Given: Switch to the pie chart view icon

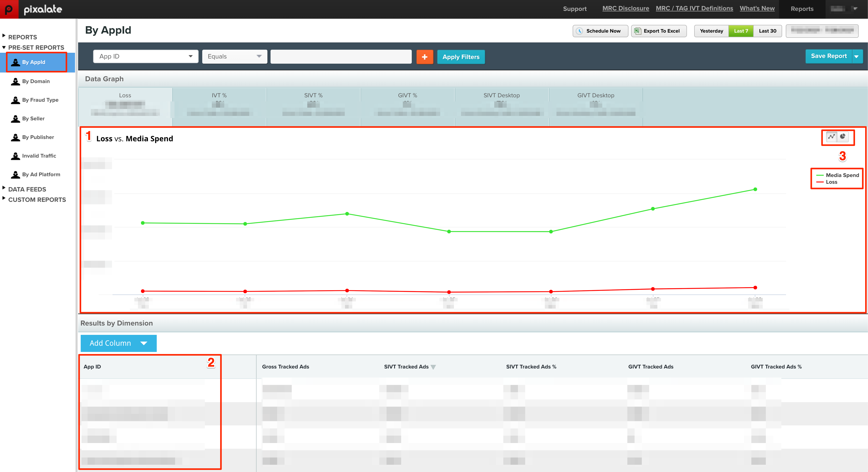Looking at the screenshot, I should 842,137.
